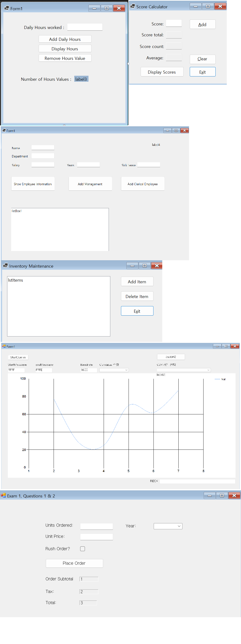Click the Inventory Maintenance window title icon

point(5,266)
